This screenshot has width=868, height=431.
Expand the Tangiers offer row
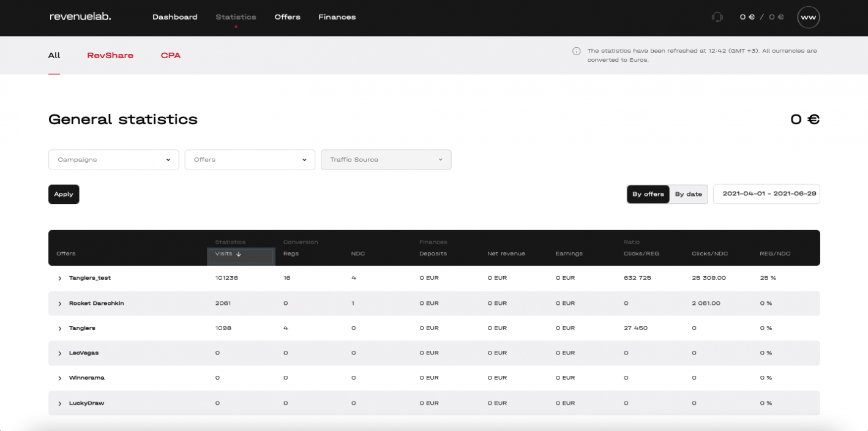[x=59, y=329]
